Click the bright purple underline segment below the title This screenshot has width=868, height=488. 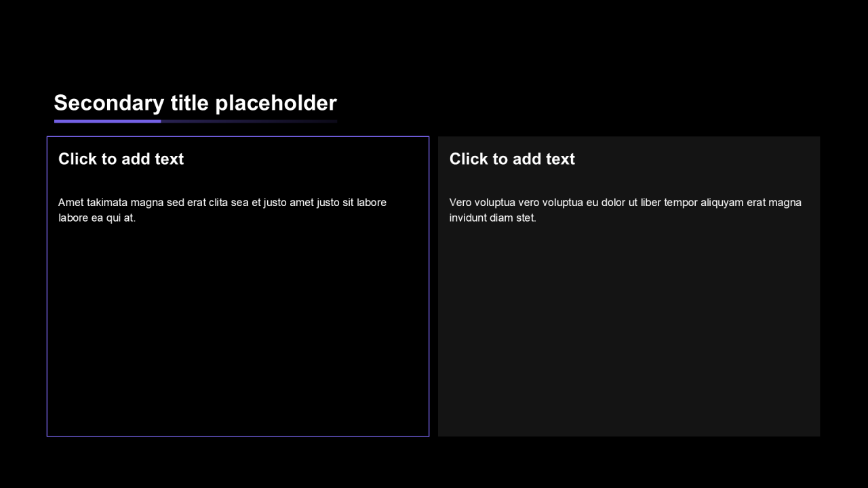click(x=107, y=121)
